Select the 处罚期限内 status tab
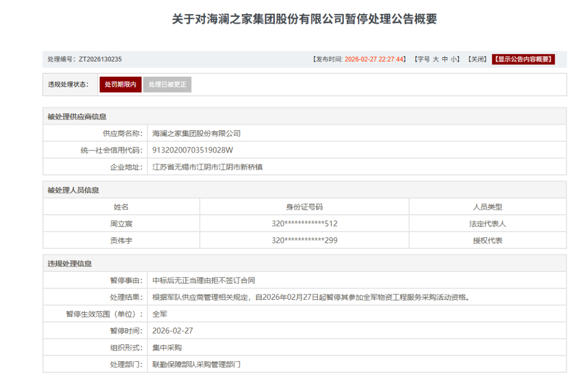 click(x=120, y=84)
